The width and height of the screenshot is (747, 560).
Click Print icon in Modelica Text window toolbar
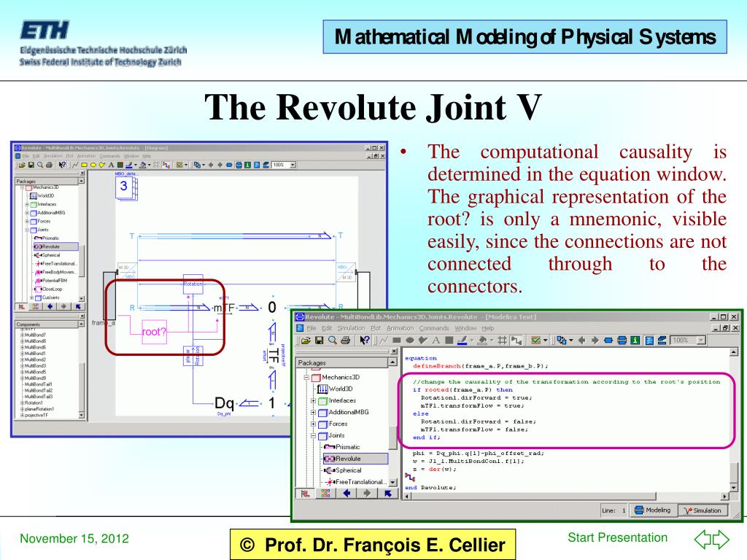[x=345, y=340]
